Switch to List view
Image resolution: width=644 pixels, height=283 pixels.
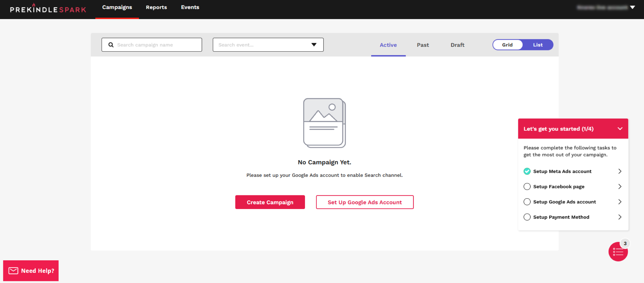point(538,45)
